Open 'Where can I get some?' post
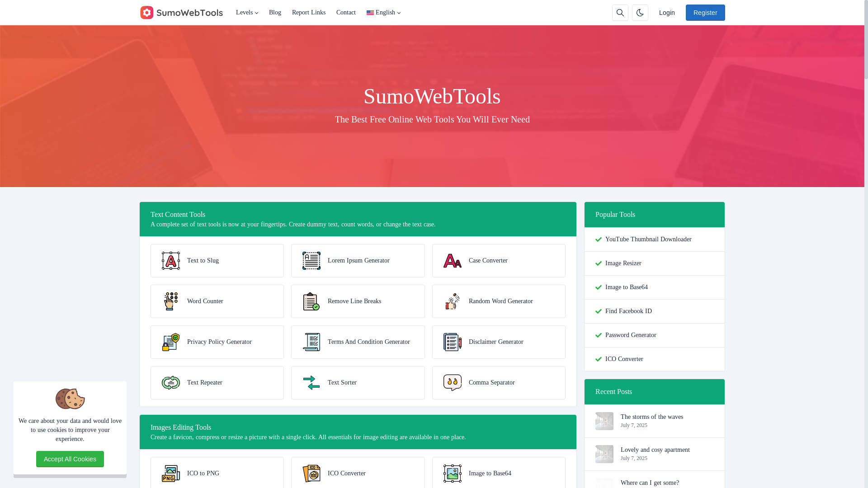This screenshot has height=488, width=868. [x=650, y=483]
